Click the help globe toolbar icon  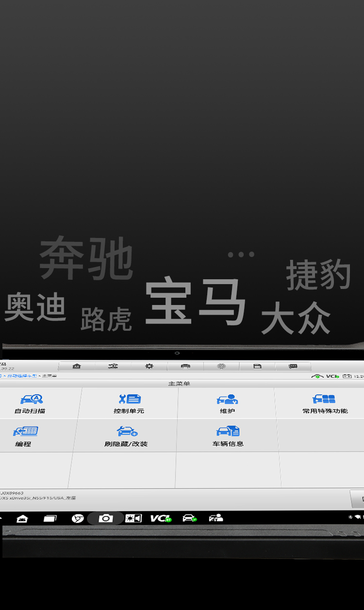click(221, 366)
